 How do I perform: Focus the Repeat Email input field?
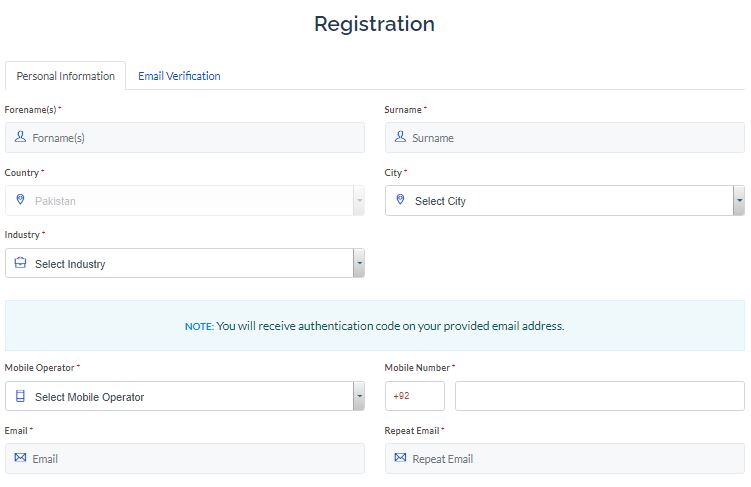click(565, 458)
